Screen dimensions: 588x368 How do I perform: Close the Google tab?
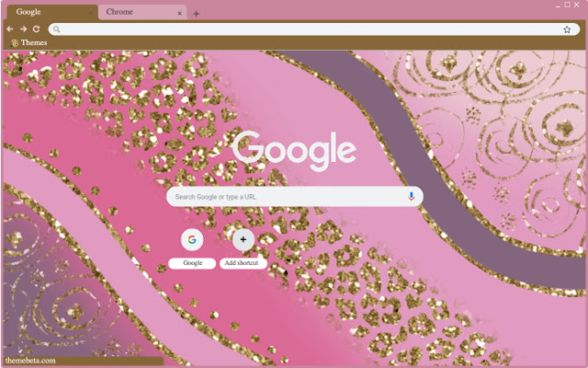(x=90, y=14)
